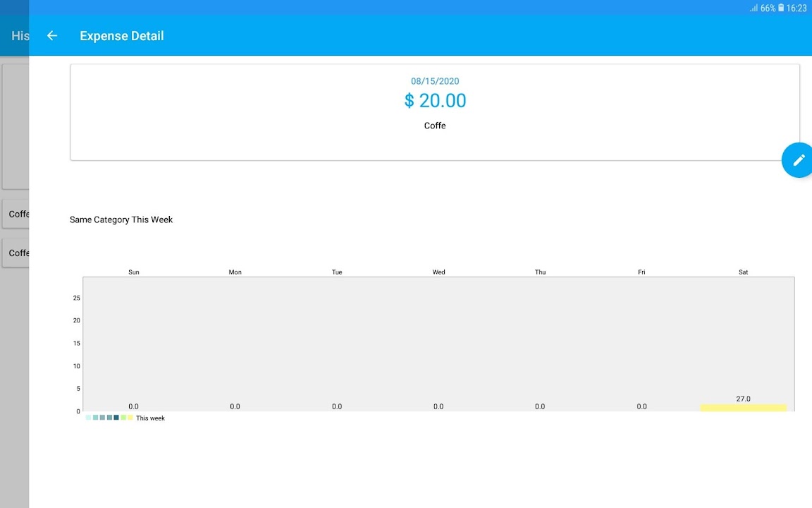Click the 16:23 clock in status bar
Image resolution: width=812 pixels, height=508 pixels.
pyautogui.click(x=796, y=8)
